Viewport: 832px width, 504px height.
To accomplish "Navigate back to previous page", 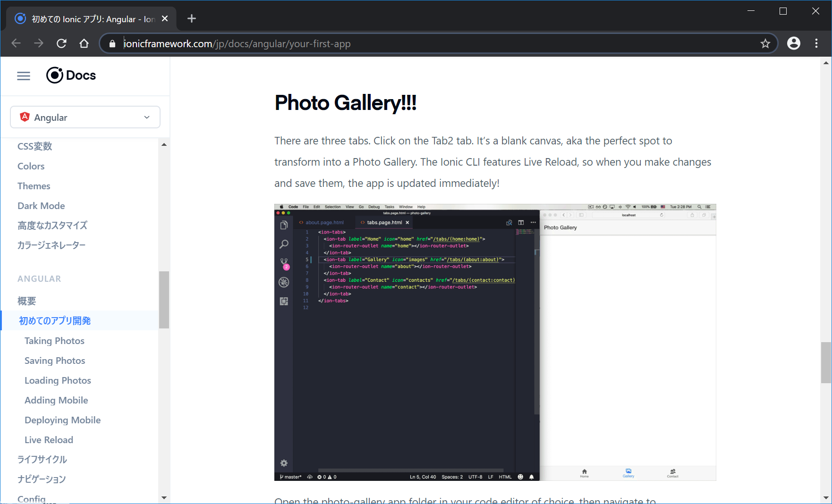I will click(x=16, y=43).
